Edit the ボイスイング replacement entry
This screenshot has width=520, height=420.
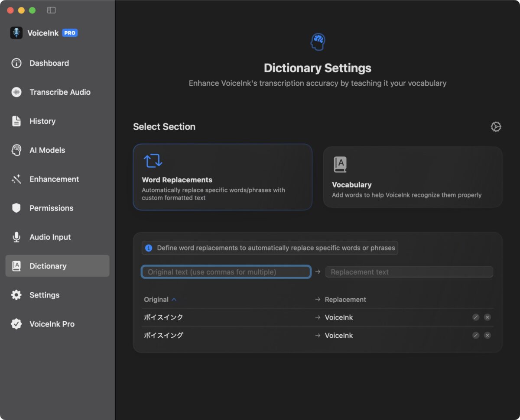tap(476, 336)
